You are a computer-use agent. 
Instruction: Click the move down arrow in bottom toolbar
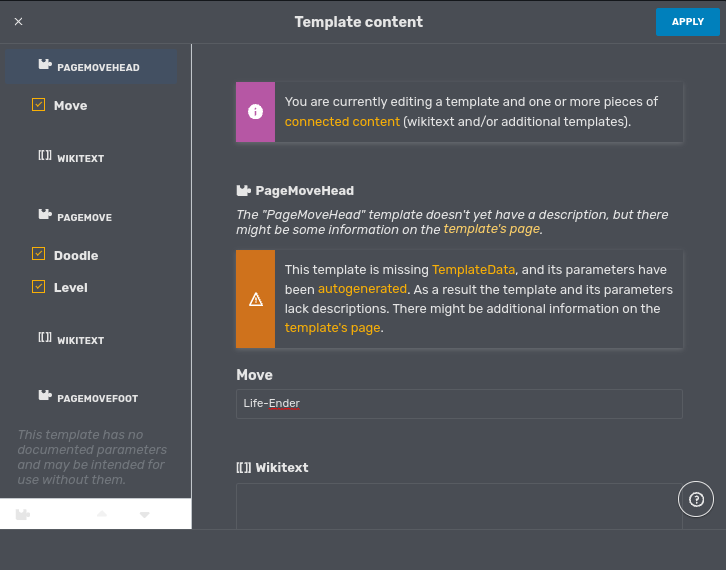pyautogui.click(x=145, y=514)
